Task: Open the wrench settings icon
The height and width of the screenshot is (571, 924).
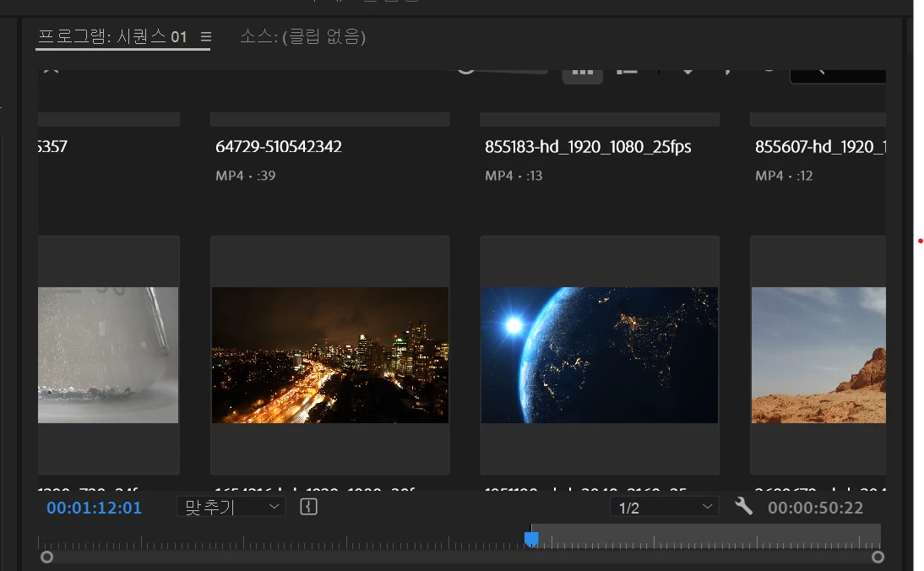Action: click(x=743, y=506)
